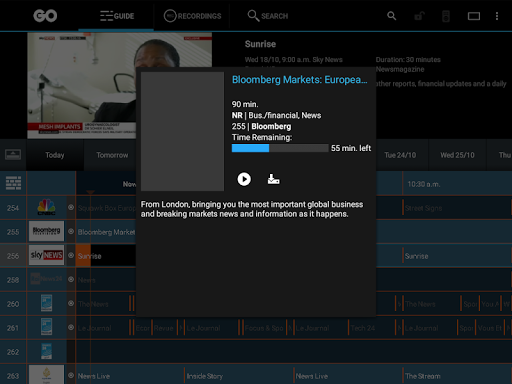Toggle the circle icon for channel 256
The width and height of the screenshot is (512, 384).
click(x=71, y=255)
